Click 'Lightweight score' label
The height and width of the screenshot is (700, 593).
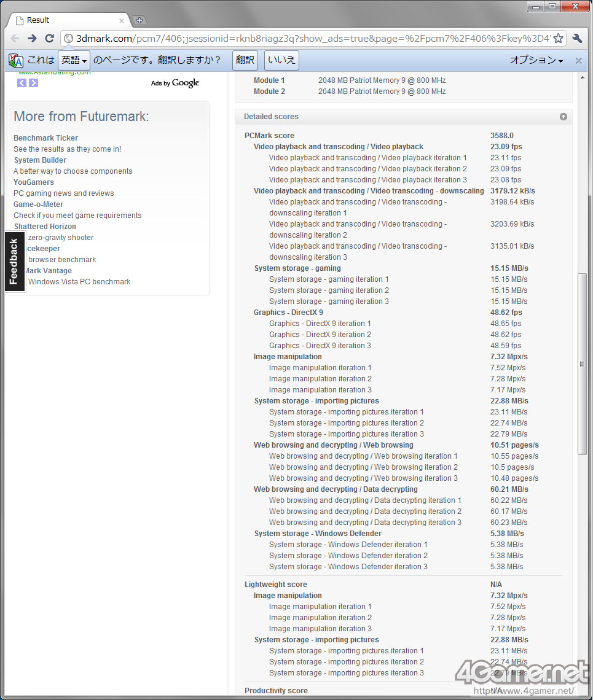(276, 585)
